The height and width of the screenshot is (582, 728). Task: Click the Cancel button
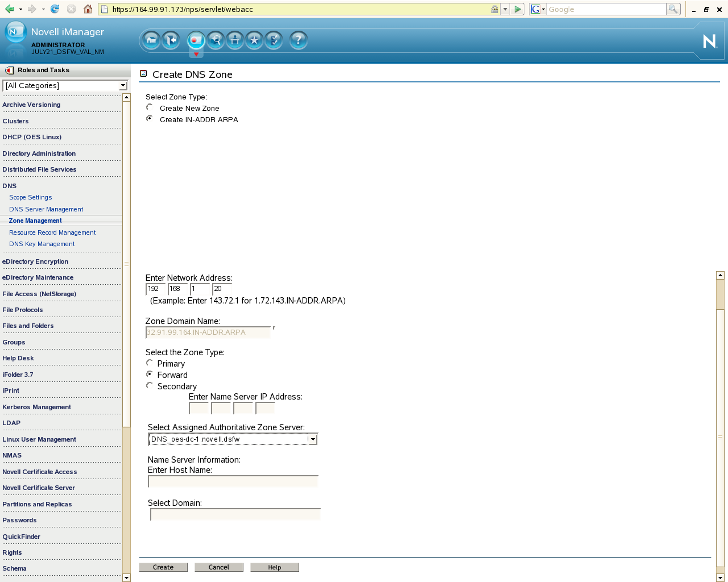coord(219,567)
